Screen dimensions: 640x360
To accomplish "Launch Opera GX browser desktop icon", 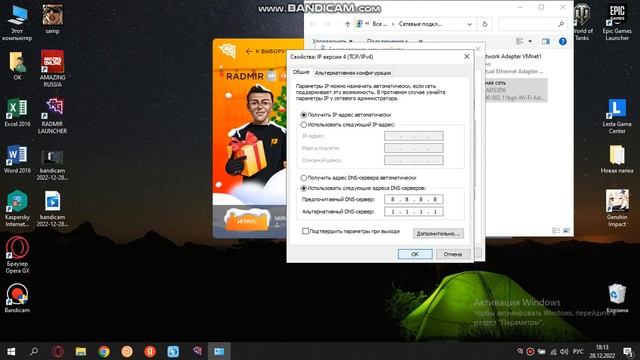I will (x=17, y=255).
